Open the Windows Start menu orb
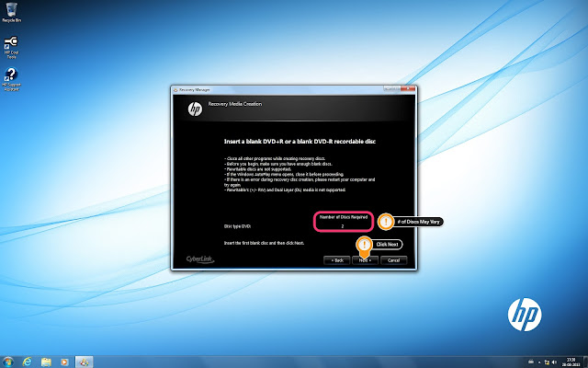 tap(8, 362)
